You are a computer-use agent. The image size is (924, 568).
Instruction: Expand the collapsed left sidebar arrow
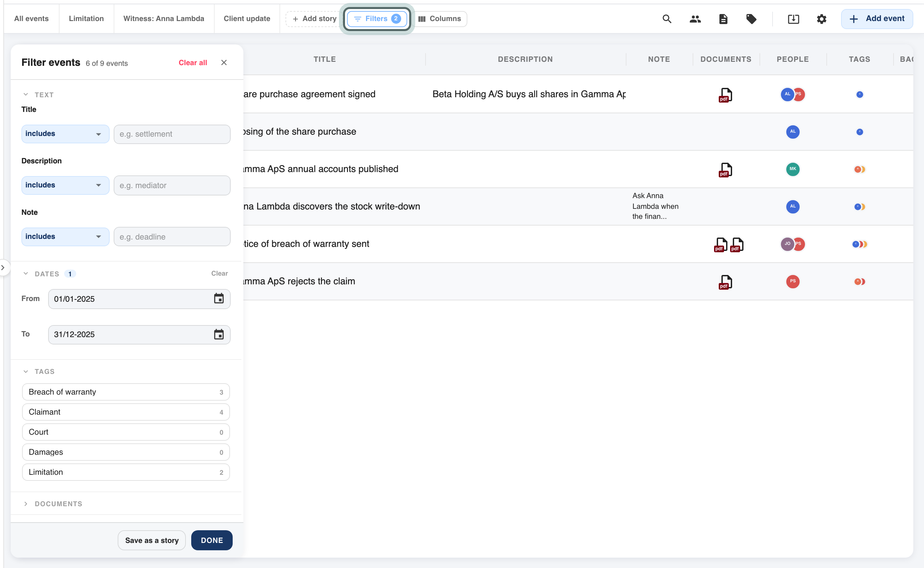pos(3,268)
